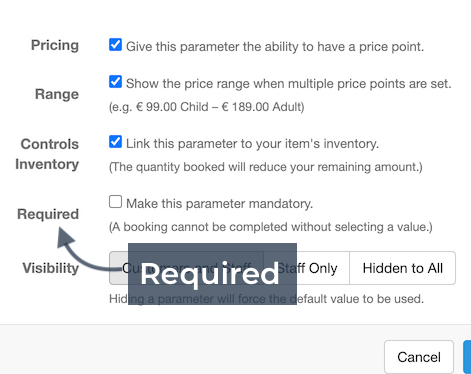Click the 'Give this parameter the ability' label text
471x374 pixels.
point(275,47)
